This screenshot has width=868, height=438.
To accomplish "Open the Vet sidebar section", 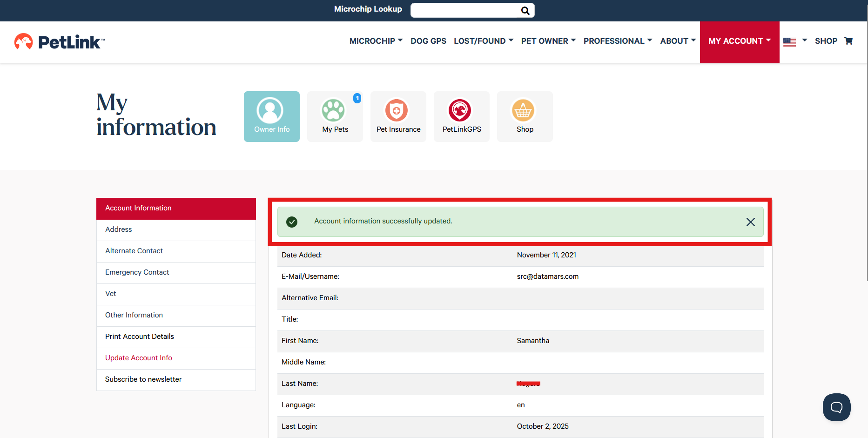I will point(176,294).
